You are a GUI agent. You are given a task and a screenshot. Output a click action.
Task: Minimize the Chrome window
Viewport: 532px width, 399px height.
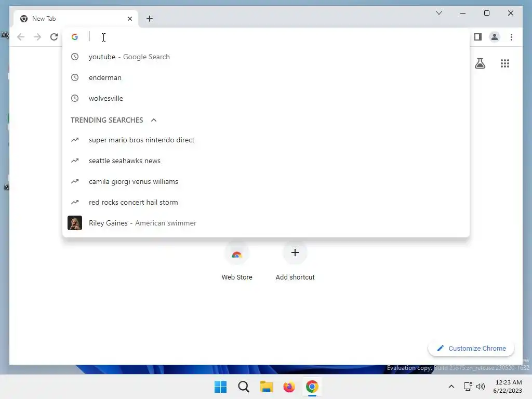pos(463,13)
